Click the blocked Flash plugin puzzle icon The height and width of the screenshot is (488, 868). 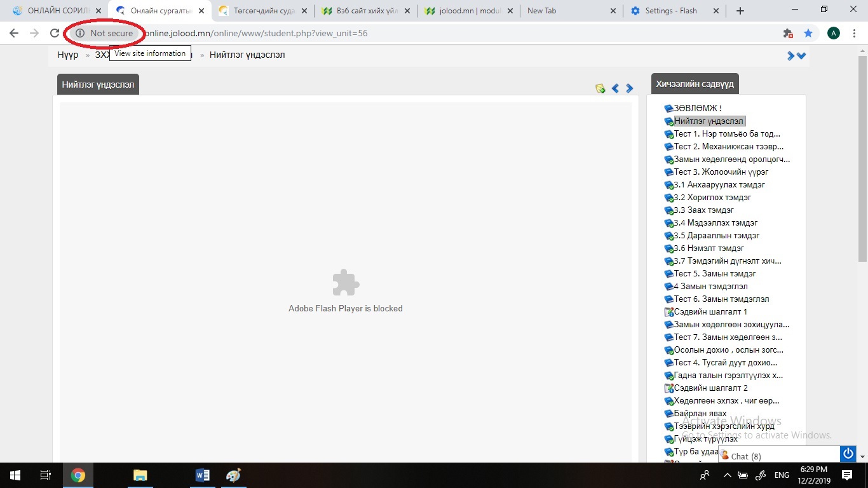346,283
